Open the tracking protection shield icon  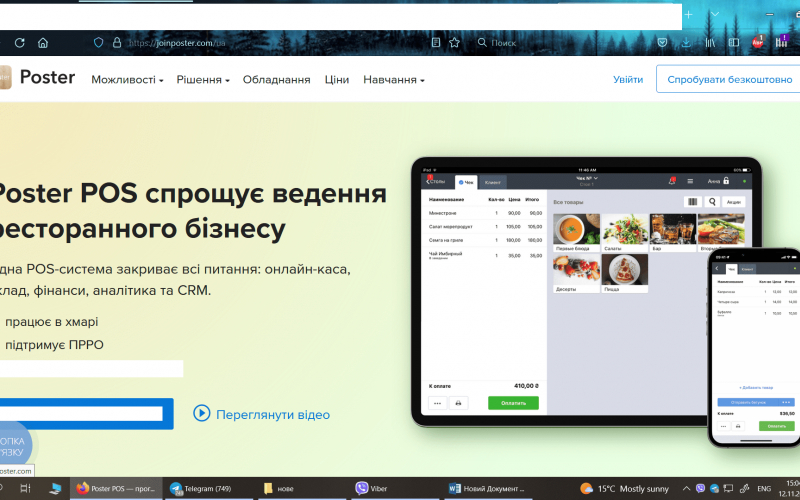click(x=98, y=42)
